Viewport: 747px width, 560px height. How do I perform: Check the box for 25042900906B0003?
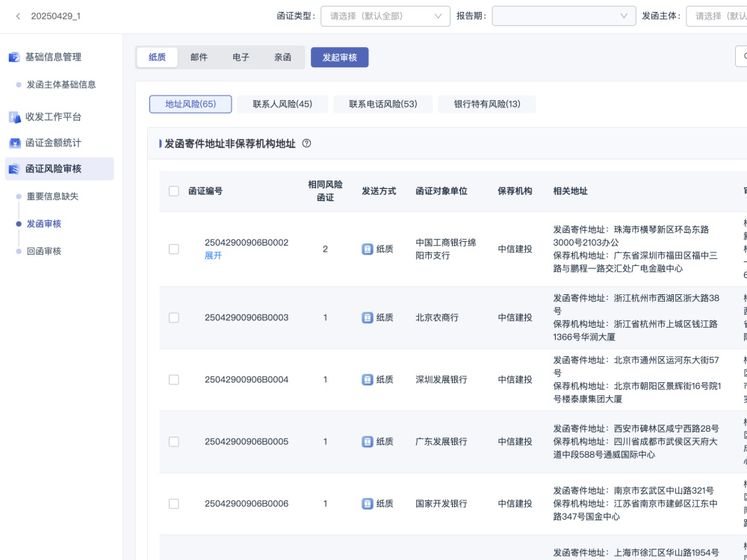[x=174, y=317]
